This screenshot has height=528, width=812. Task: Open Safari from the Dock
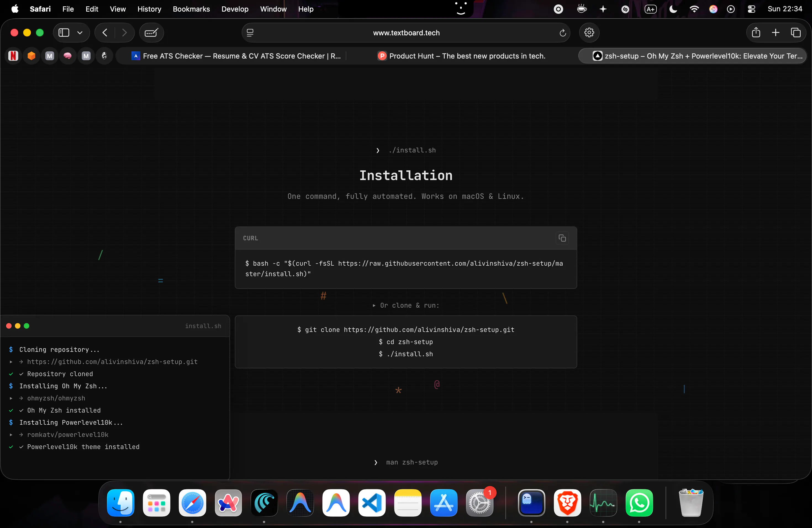(x=193, y=503)
